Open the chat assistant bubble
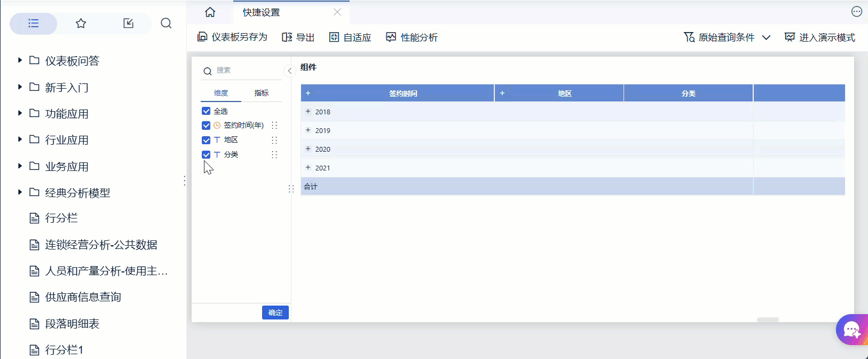 coord(852,330)
